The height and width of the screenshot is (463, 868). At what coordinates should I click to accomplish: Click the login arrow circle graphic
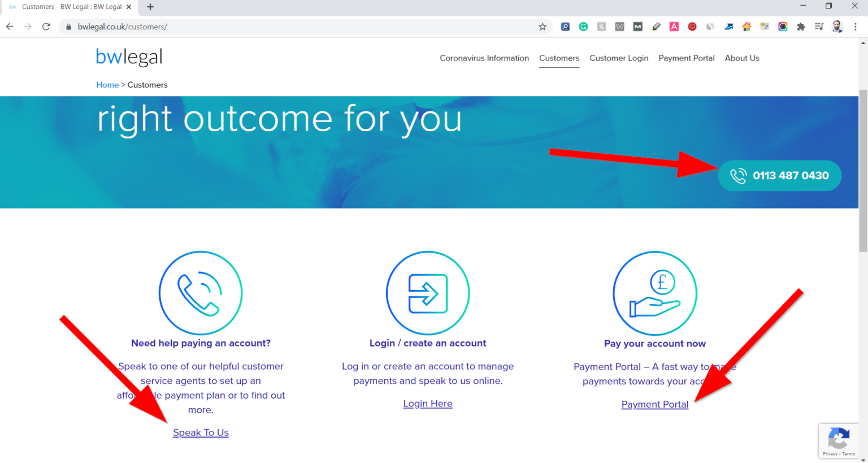click(428, 293)
